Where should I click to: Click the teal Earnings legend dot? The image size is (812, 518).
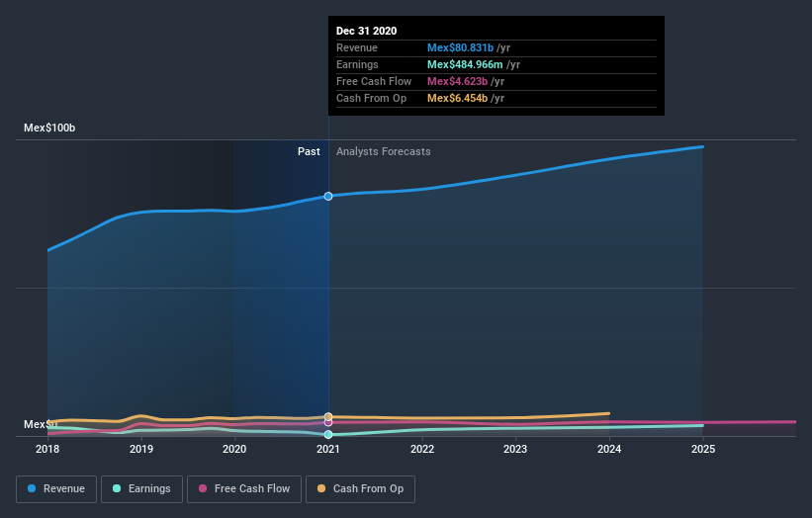point(117,488)
